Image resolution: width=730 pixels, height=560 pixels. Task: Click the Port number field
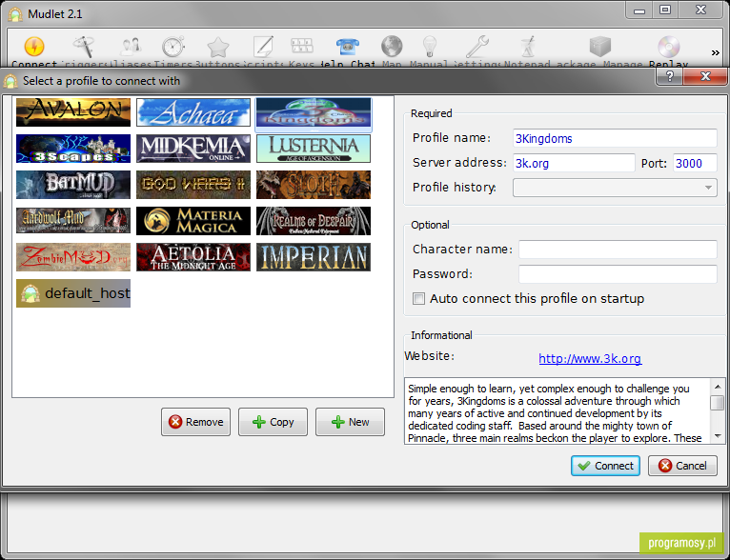[695, 163]
